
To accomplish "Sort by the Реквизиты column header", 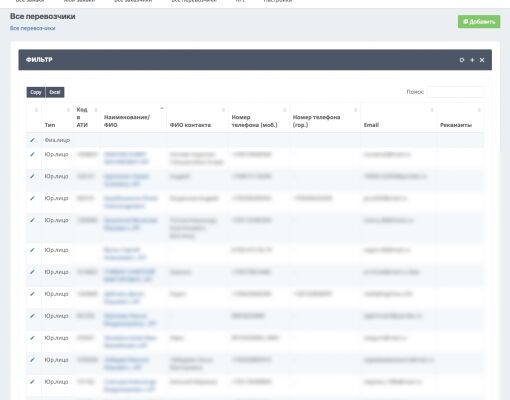I will [x=460, y=117].
